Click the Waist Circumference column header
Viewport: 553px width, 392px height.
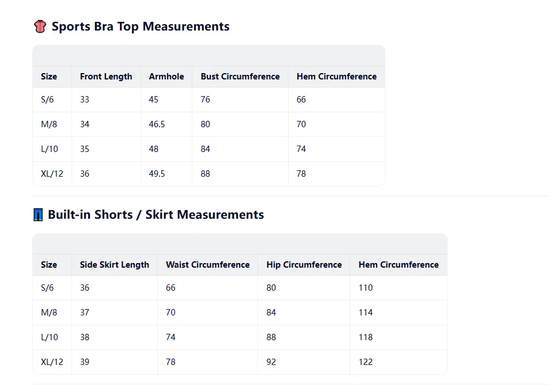click(x=208, y=265)
